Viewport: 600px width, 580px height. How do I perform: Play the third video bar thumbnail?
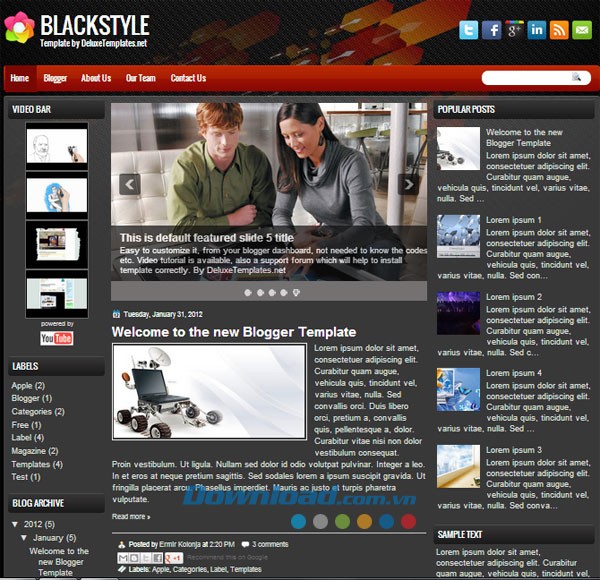(x=57, y=244)
